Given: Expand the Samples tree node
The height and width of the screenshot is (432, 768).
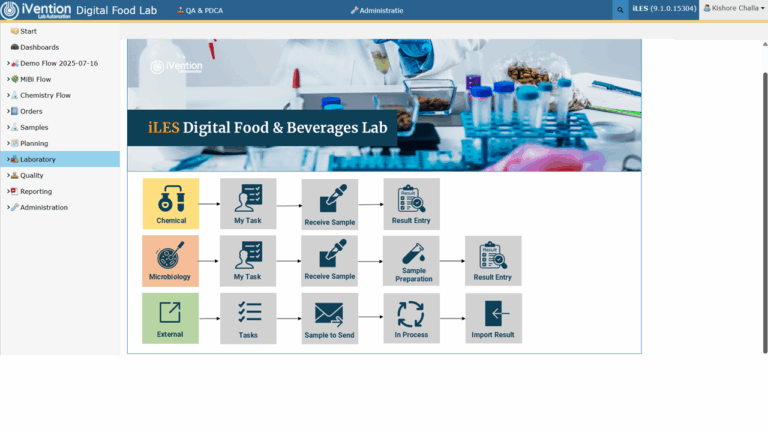Looking at the screenshot, I should 8,127.
